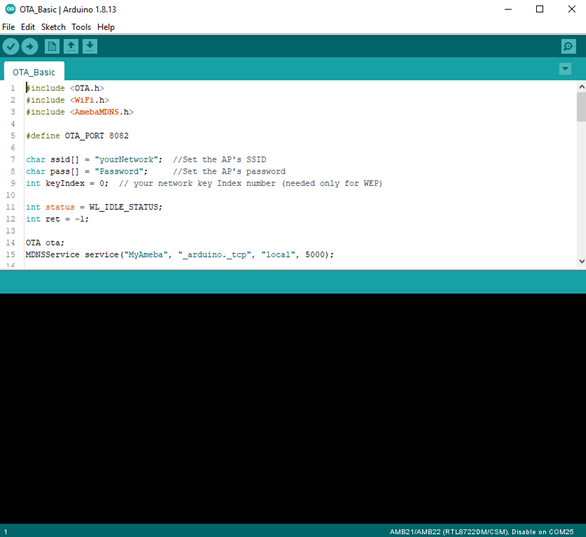Screen dimensions: 586x537
Task: Open the Serial Monitor magnifier icon
Action: 568,47
